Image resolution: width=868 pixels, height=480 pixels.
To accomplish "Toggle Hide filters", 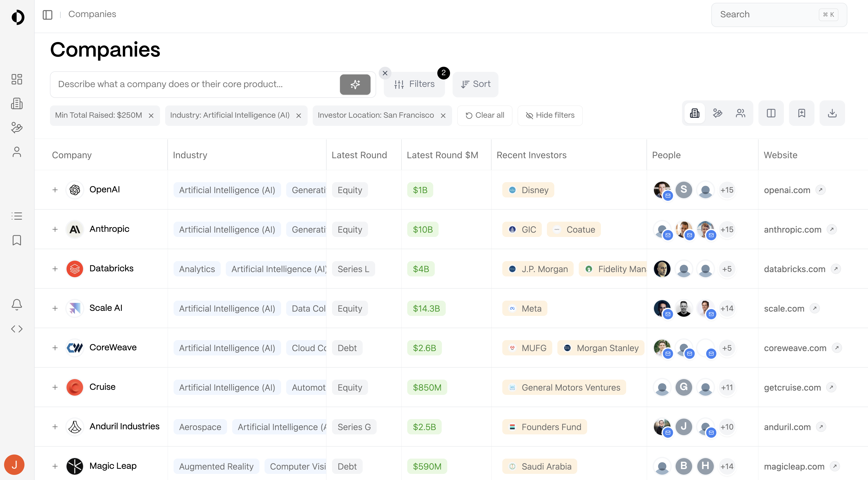I will point(550,115).
